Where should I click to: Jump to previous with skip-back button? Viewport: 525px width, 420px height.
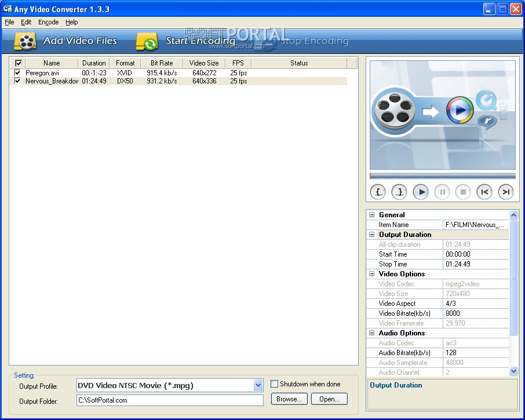[x=484, y=192]
